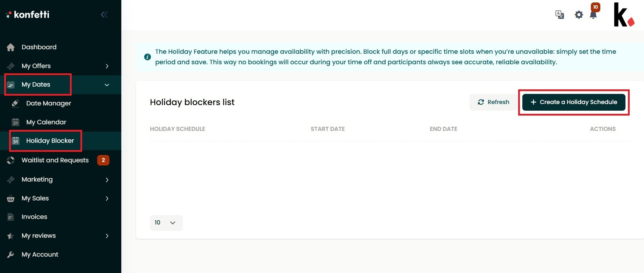Collapse the sidebar with double-chevron icon

click(104, 14)
